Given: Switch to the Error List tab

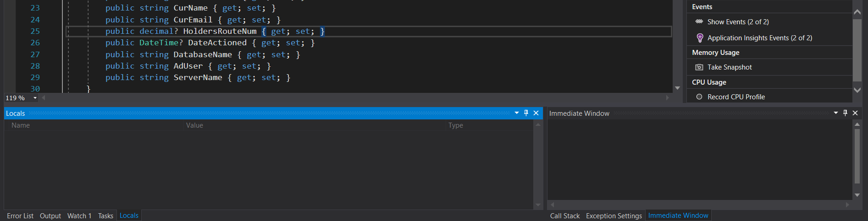Looking at the screenshot, I should point(20,216).
